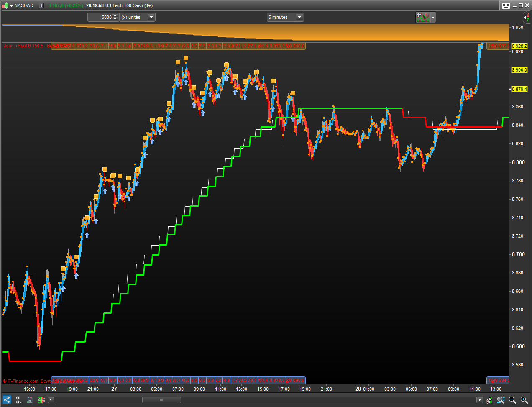Screen dimensions: 532x407
Task: Click the 8 879,4 yellow price label
Action: click(519, 89)
